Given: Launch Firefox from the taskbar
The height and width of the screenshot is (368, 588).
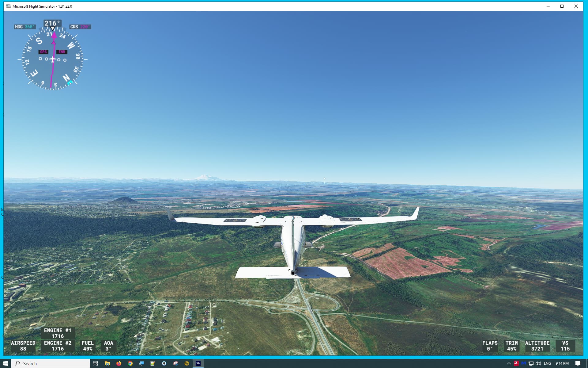Looking at the screenshot, I should 119,363.
